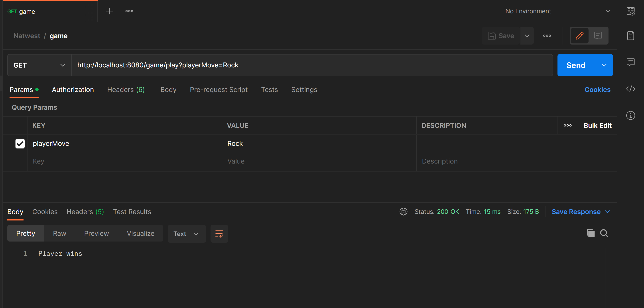Click inside the request URL field

300,65
